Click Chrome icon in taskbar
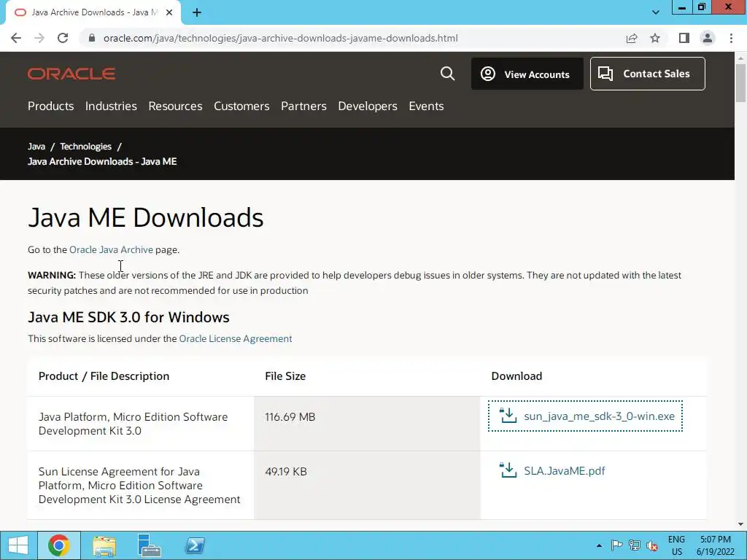Screen dimensions: 747x560 click(58, 545)
